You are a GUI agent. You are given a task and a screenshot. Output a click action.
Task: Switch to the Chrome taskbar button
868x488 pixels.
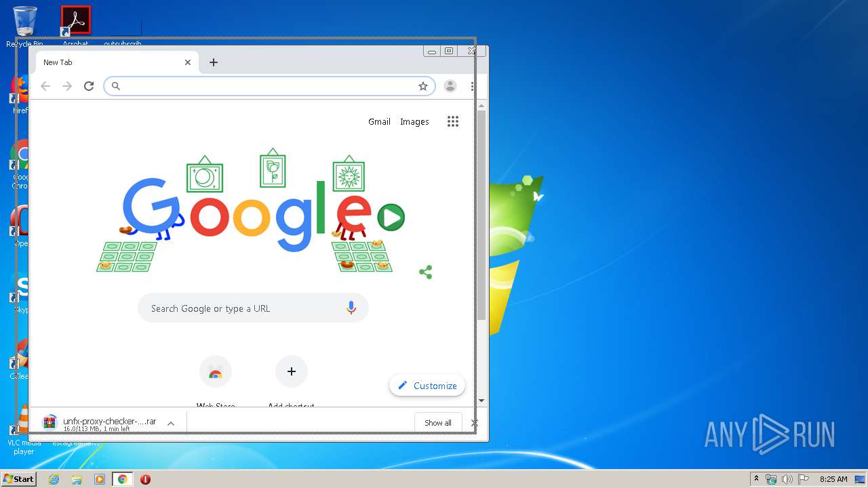(x=123, y=479)
